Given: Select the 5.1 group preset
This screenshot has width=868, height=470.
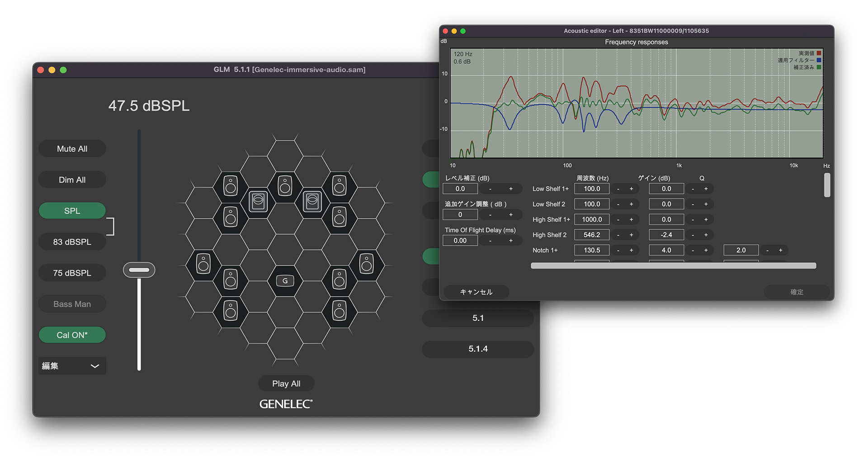Looking at the screenshot, I should pyautogui.click(x=478, y=318).
